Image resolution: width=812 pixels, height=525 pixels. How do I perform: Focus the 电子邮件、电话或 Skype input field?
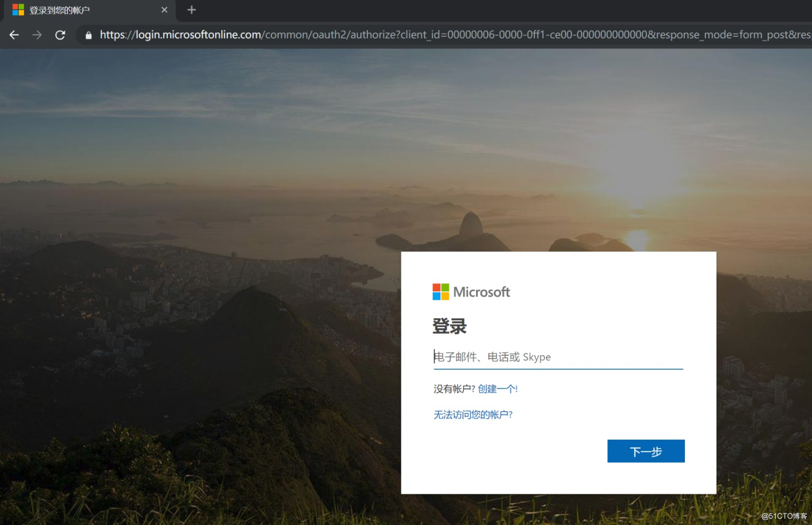(x=558, y=357)
